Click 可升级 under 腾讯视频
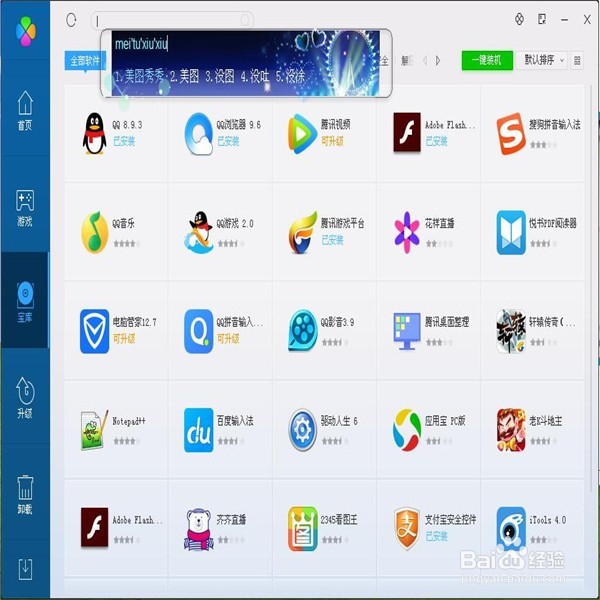The image size is (600, 600). click(x=332, y=142)
